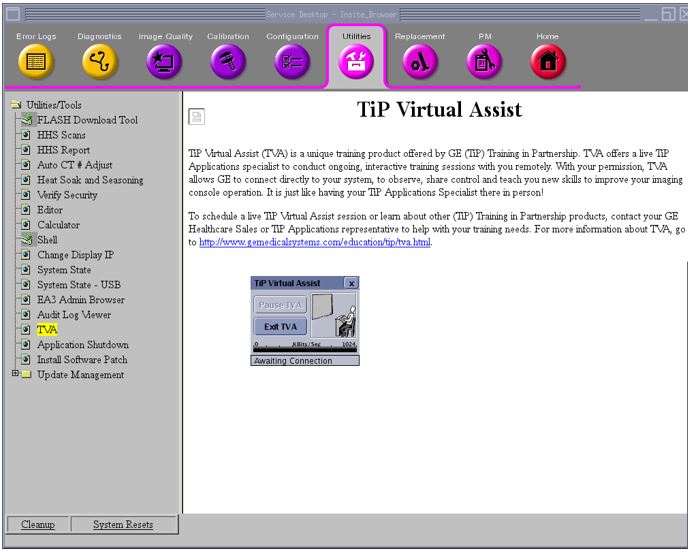The width and height of the screenshot is (688, 550).
Task: Select FLASH Download Tool in tree
Action: (87, 120)
